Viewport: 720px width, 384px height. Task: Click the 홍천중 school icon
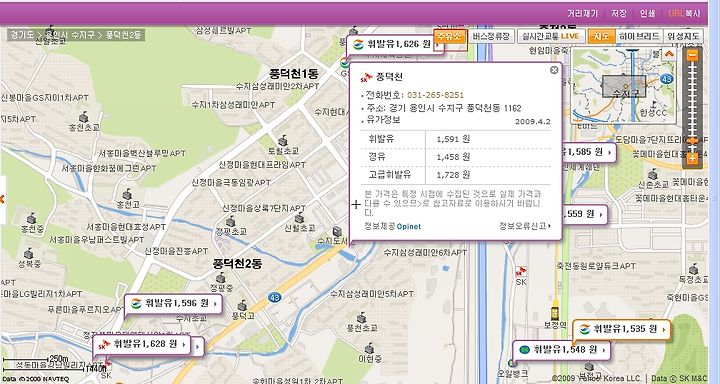pos(31,218)
